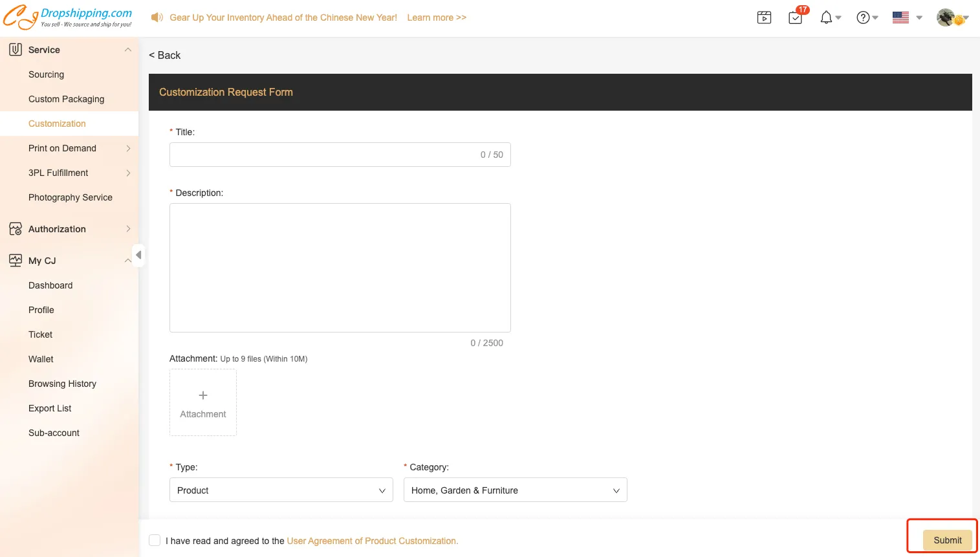
Task: Open the help question mark icon
Action: 863,17
